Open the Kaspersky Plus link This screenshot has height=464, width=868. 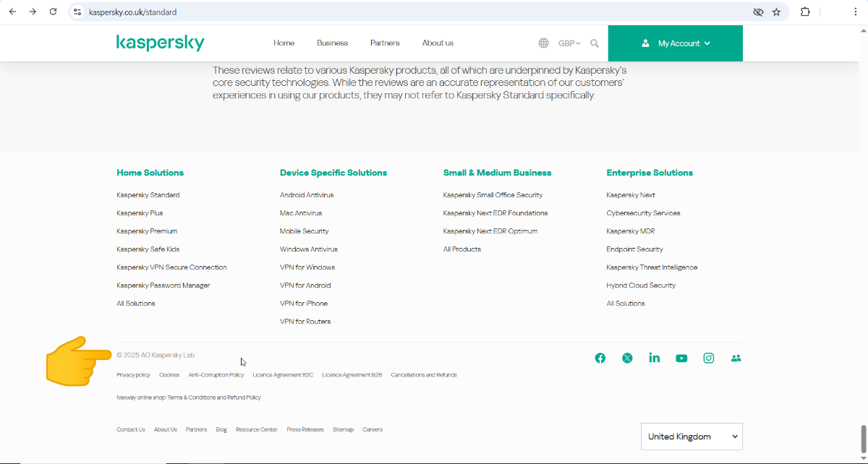(x=140, y=213)
